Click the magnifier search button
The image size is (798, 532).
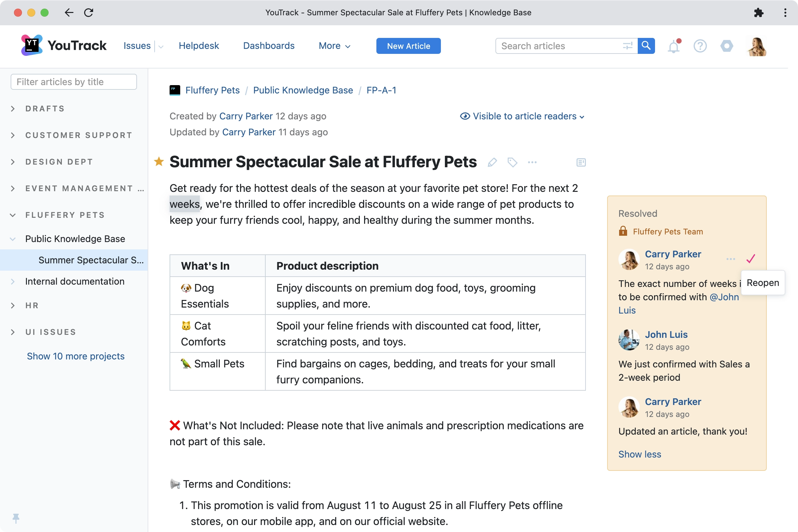(x=646, y=46)
